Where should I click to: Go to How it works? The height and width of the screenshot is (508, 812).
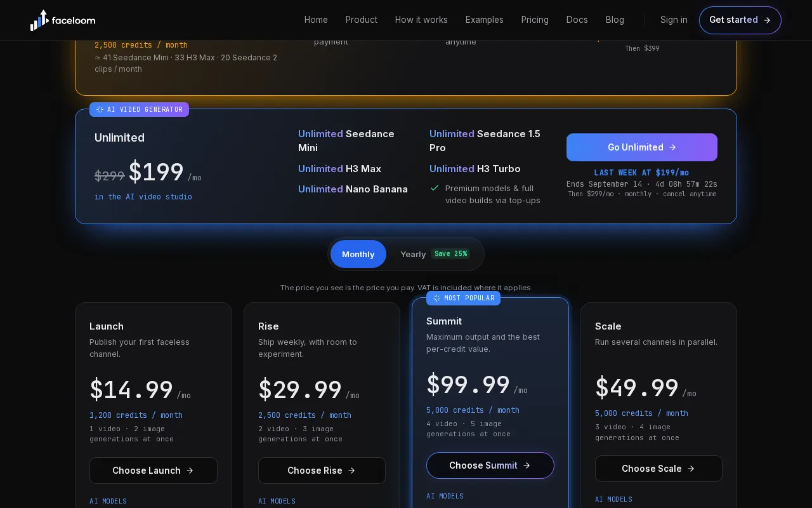[x=421, y=20]
